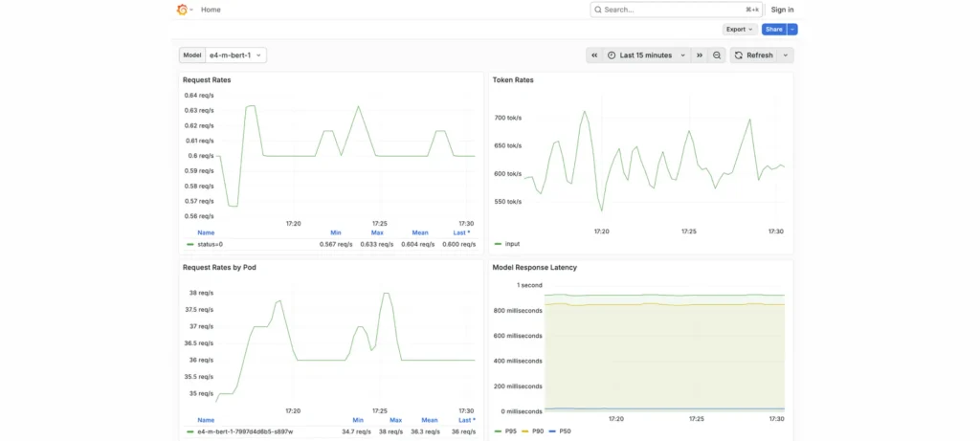
Task: Toggle the input series in Token Rates legend
Action: click(512, 244)
